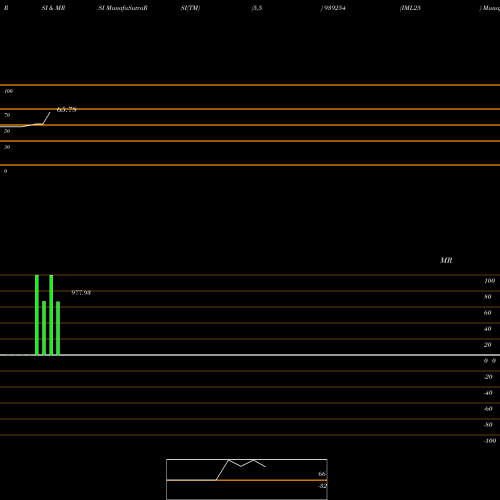The width and height of the screenshot is (500, 500).
Task: Click the 50 level label on RSI chart
Action: click(7, 131)
